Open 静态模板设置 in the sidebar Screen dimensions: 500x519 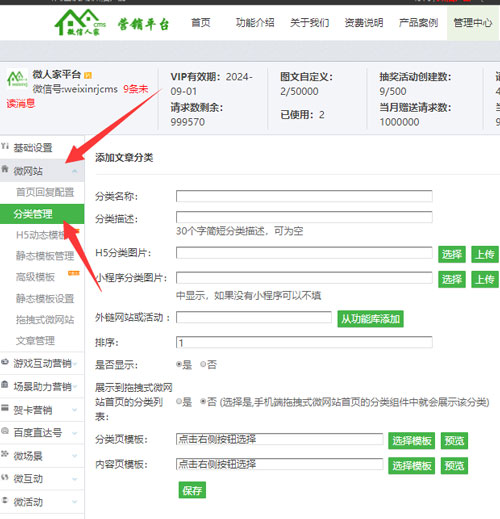[x=45, y=299]
